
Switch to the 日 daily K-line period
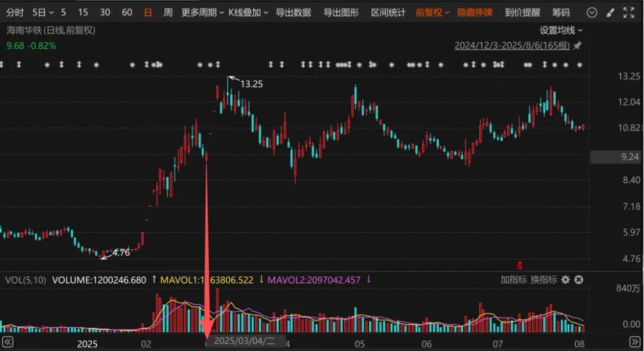click(x=148, y=13)
